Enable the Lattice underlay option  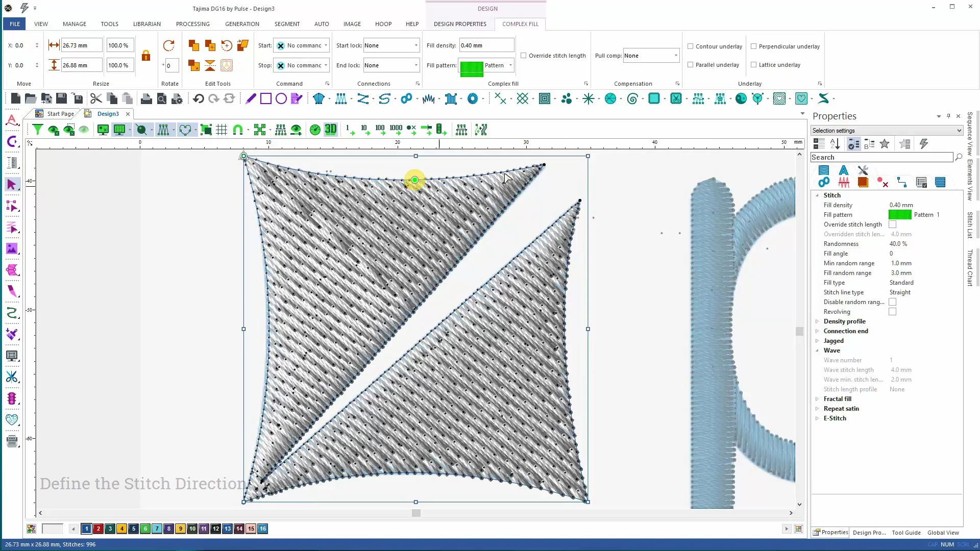tap(754, 65)
